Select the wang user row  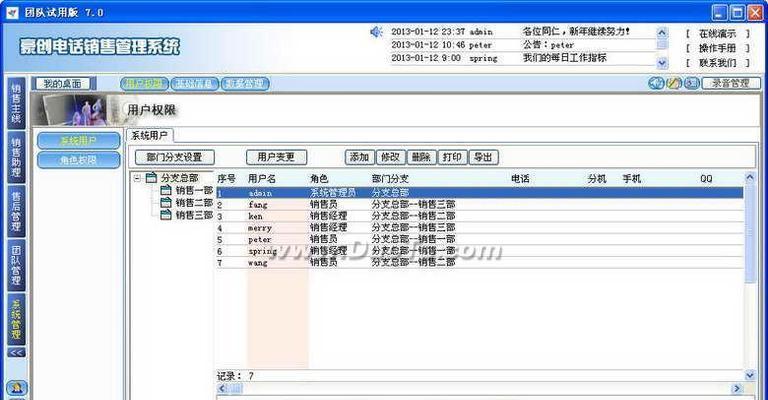coord(480,263)
